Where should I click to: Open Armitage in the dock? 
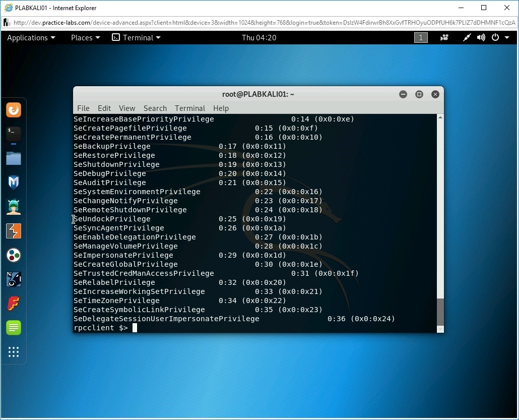(x=14, y=207)
